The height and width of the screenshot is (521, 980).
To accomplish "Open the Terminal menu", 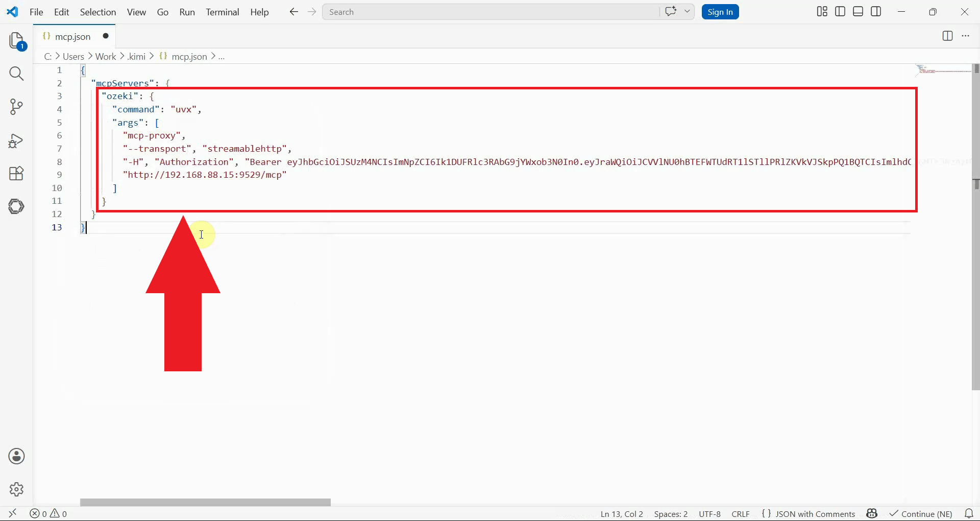I will pos(223,12).
